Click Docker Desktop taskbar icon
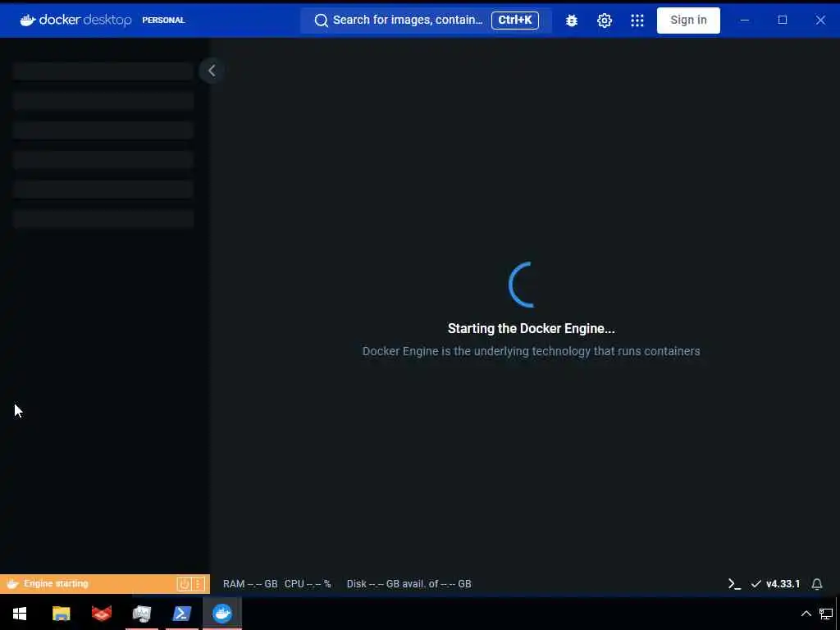This screenshot has height=630, width=840. (x=221, y=614)
